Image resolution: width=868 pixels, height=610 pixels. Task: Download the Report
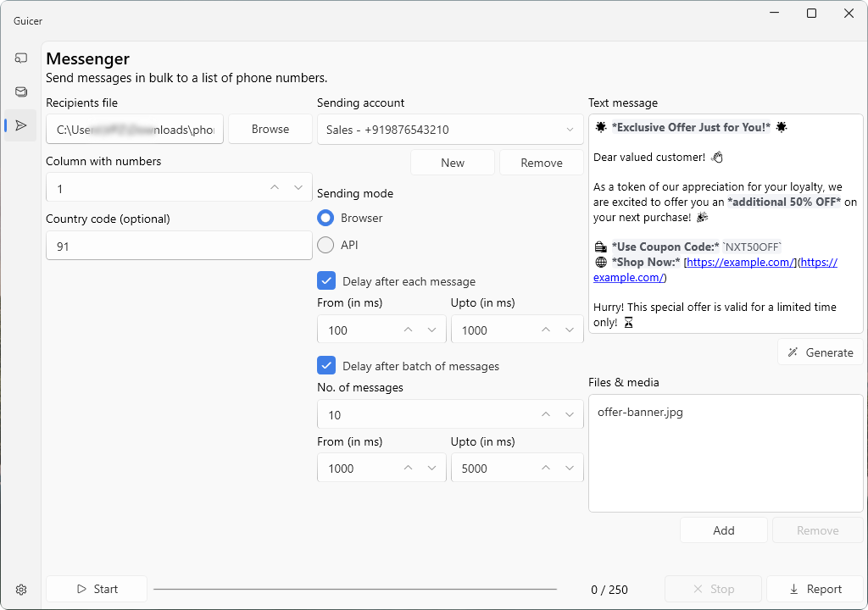click(x=815, y=589)
